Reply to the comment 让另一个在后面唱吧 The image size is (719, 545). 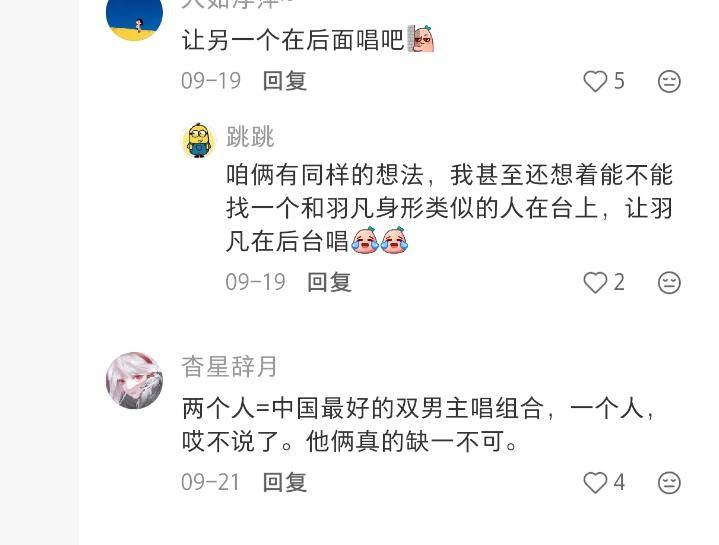coord(285,81)
